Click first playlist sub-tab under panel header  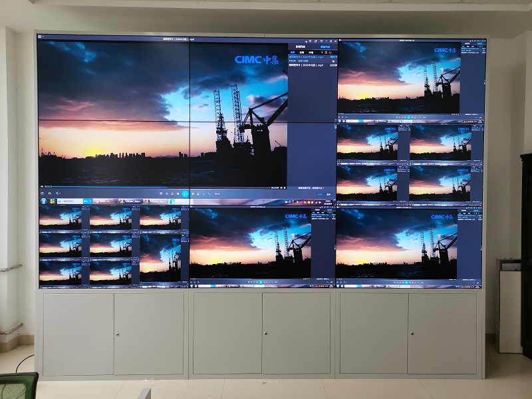(x=292, y=52)
